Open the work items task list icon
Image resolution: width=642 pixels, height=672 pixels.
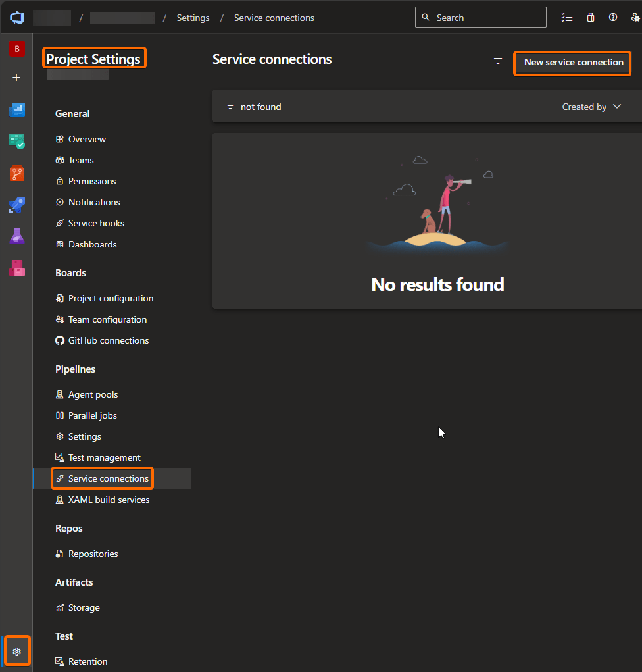pos(567,18)
